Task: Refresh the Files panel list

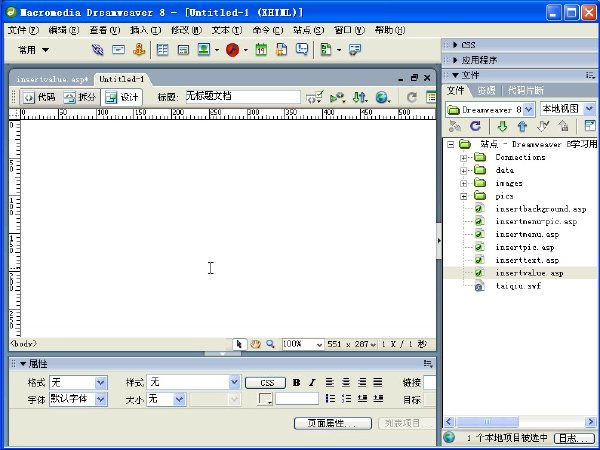Action: pyautogui.click(x=475, y=126)
